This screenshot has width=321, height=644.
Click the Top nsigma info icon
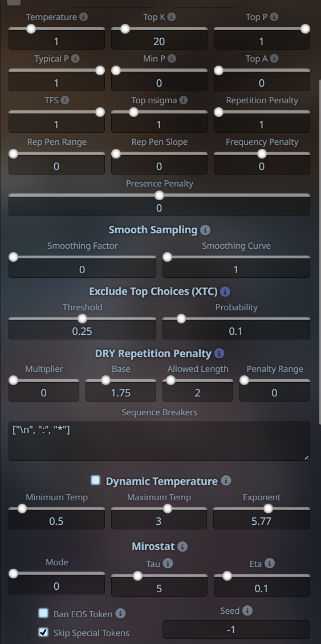184,100
